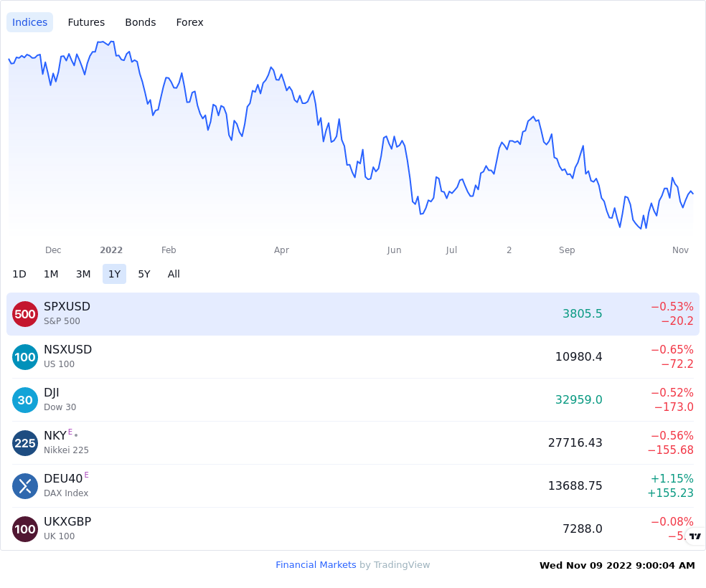The height and width of the screenshot is (588, 706).
Task: Click the Feb label on chart axis
Action: (x=169, y=250)
